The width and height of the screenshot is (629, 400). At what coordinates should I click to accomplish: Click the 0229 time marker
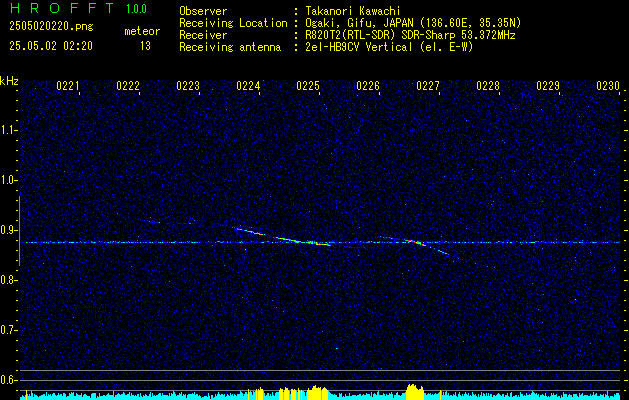coord(548,86)
